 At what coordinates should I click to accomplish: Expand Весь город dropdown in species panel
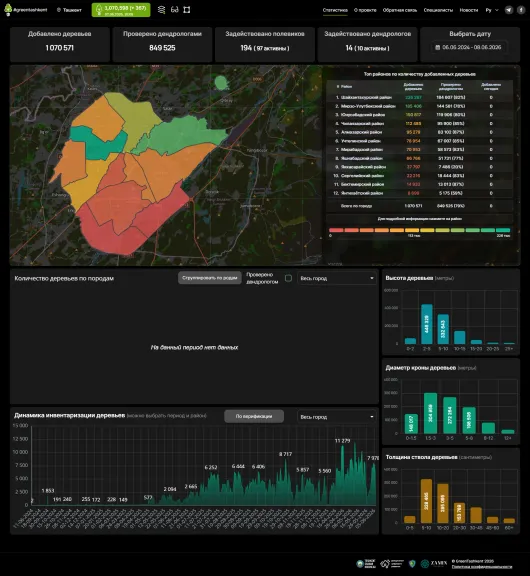[x=336, y=278]
